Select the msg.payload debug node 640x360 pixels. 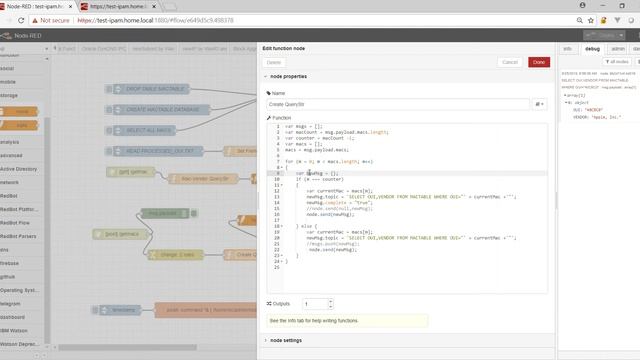coord(165,213)
